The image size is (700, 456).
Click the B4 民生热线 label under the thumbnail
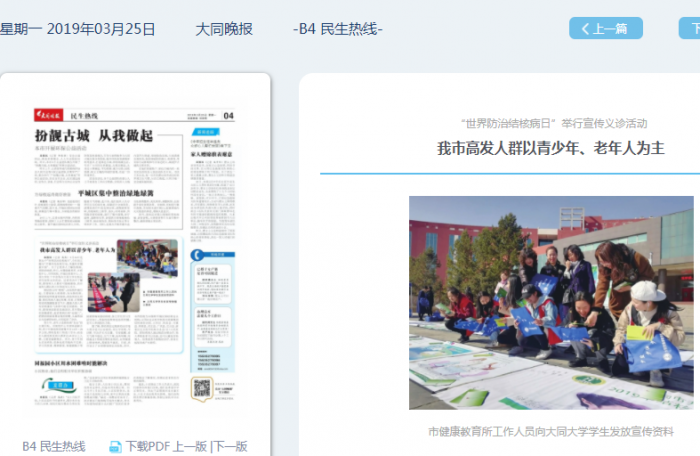point(54,447)
